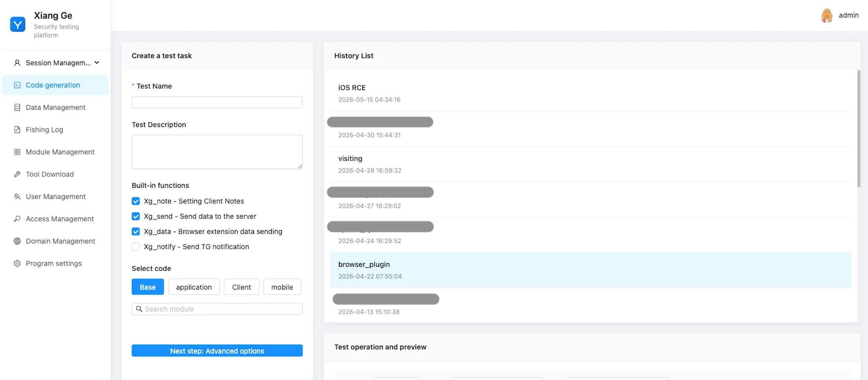
Task: Focus the Test Name input field
Action: pyautogui.click(x=217, y=102)
